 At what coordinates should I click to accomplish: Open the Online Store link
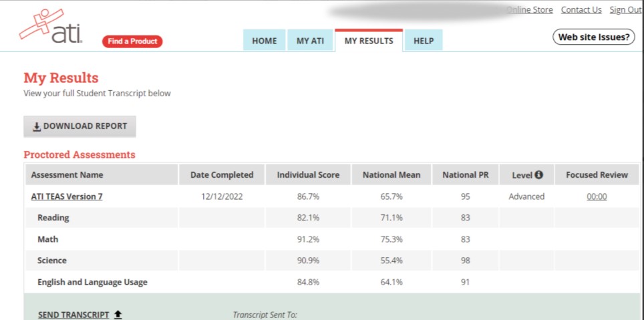(529, 10)
